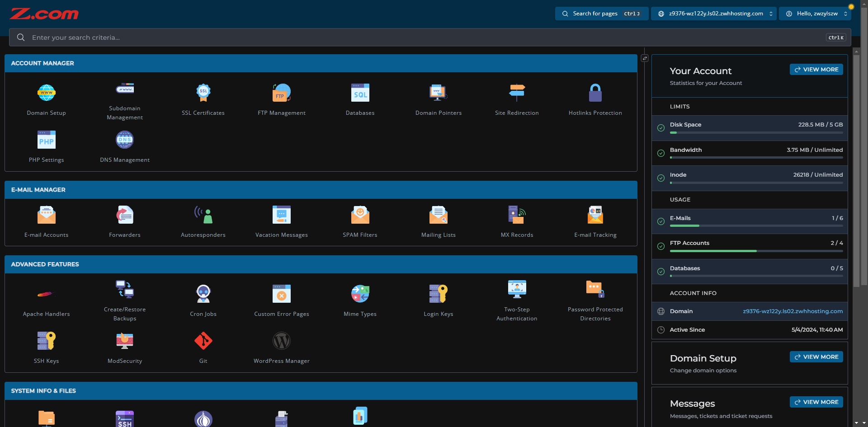Click View More for Domain Setup
Viewport: 868px width, 427px height.
816,357
